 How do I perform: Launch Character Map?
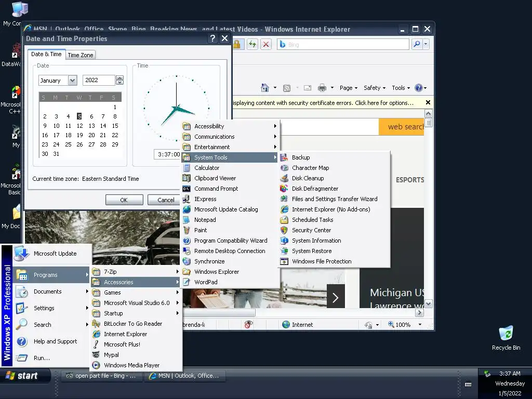334,168
